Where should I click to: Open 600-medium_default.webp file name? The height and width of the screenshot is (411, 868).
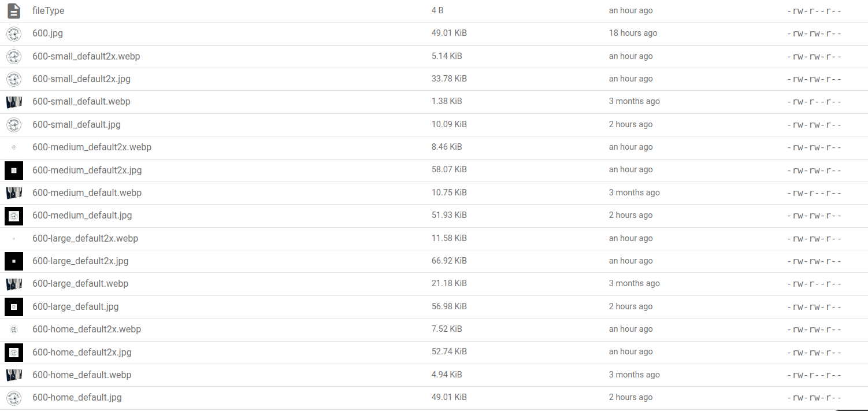(87, 192)
